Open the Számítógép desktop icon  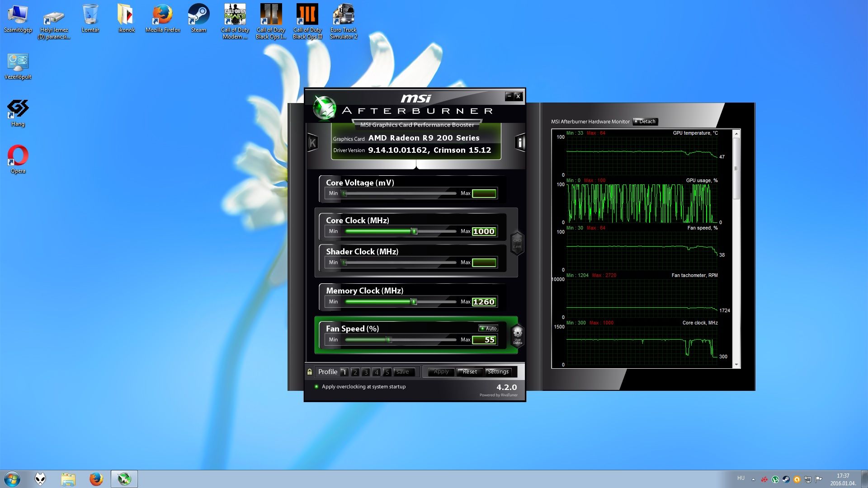18,19
